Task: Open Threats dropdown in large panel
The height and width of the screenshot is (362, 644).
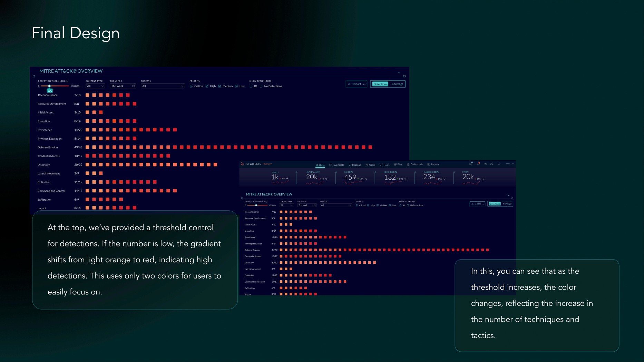Action: 163,86
